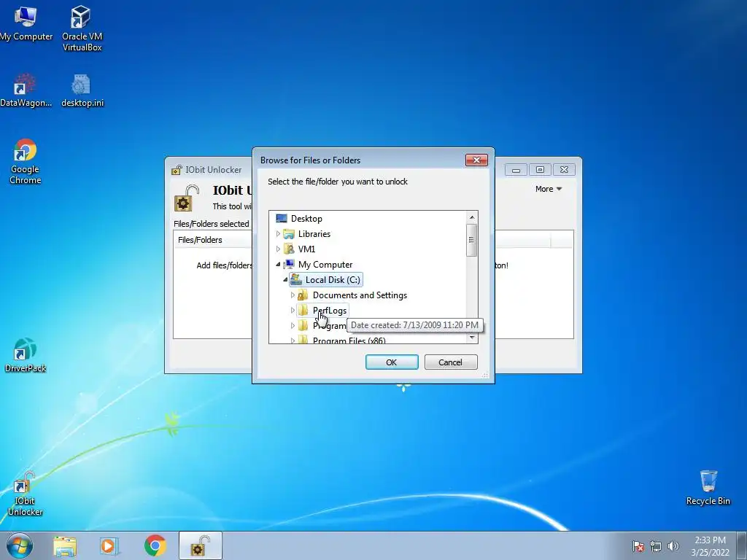Image resolution: width=747 pixels, height=560 pixels.
Task: Click network tray icon
Action: [656, 546]
